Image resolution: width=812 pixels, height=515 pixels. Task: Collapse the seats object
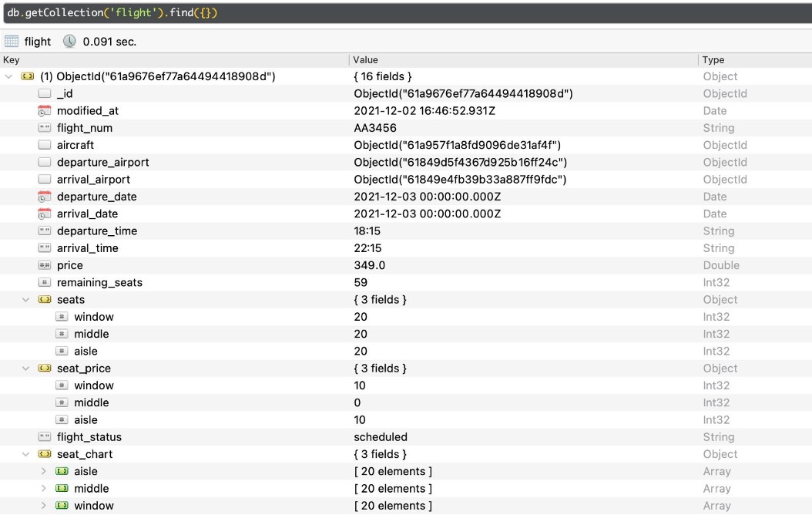pos(26,299)
